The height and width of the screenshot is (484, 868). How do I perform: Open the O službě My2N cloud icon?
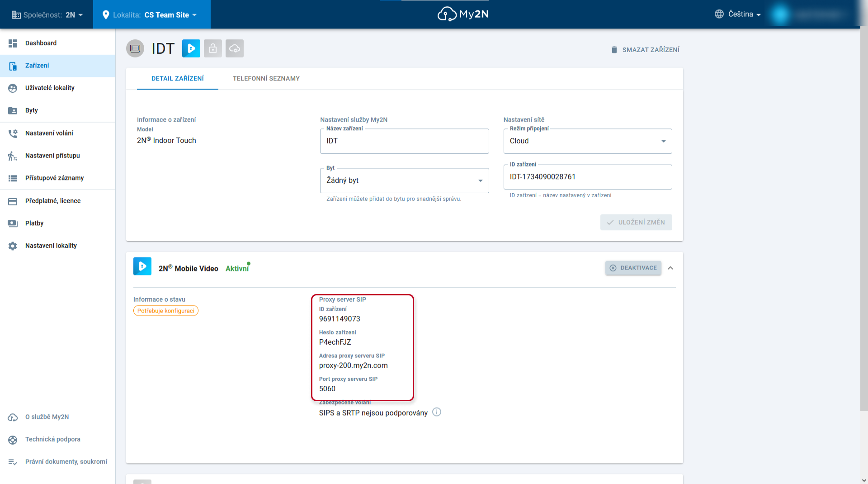(13, 417)
